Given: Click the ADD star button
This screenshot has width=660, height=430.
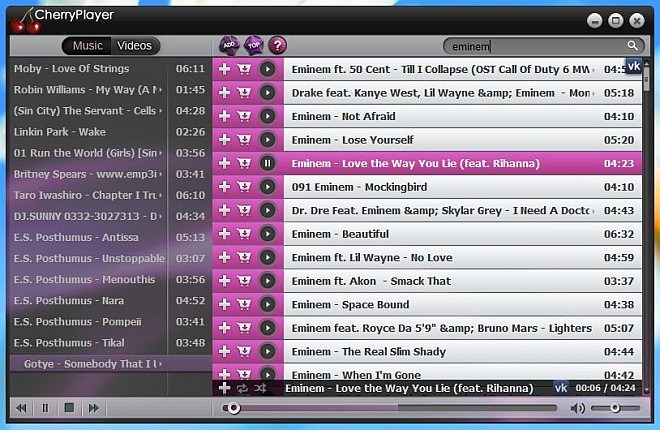Looking at the screenshot, I should [229, 45].
